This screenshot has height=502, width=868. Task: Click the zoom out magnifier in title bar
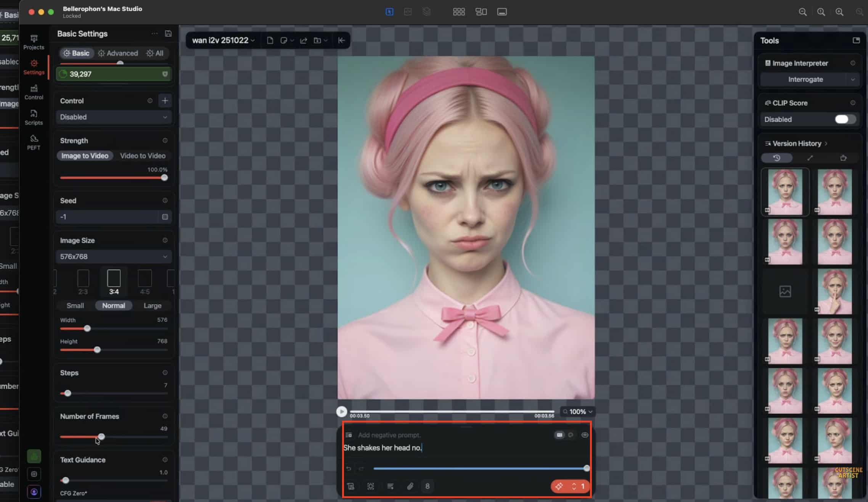(802, 12)
